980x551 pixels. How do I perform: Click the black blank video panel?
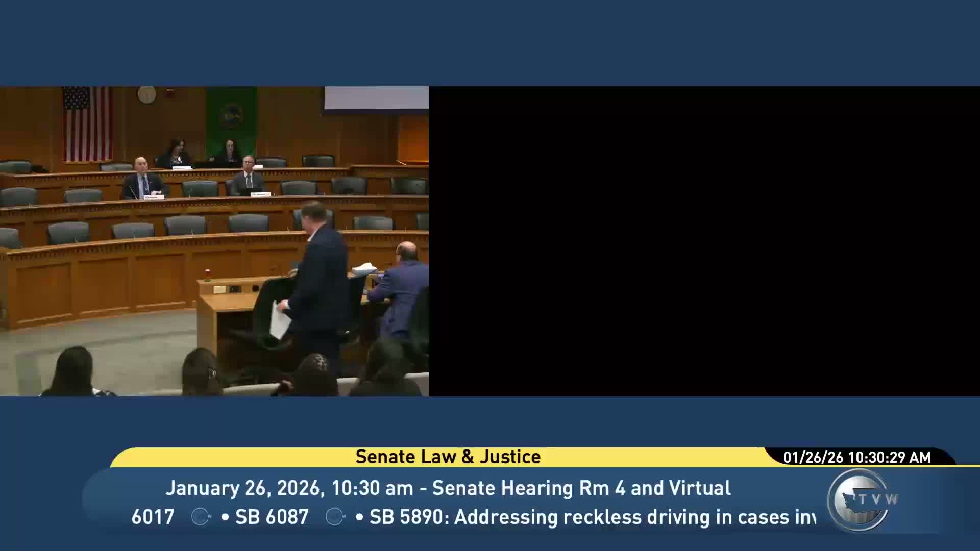tap(704, 241)
